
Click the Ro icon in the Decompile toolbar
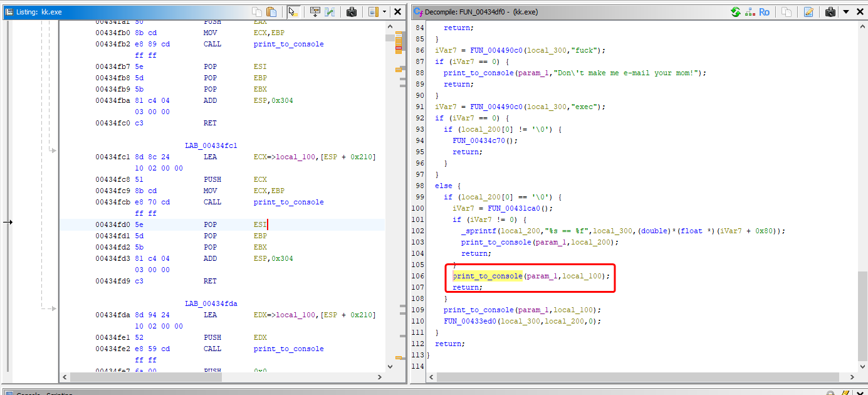[765, 11]
